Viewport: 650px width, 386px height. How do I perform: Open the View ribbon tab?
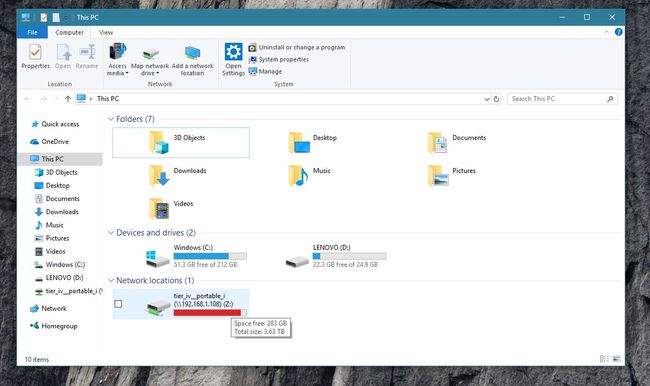pyautogui.click(x=106, y=32)
